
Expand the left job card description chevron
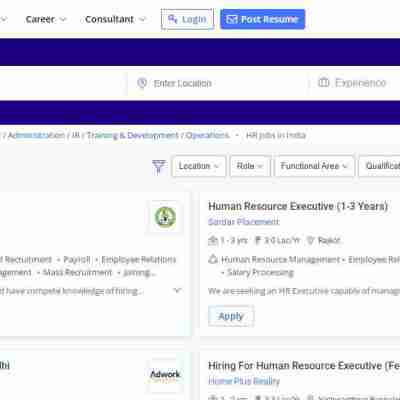click(178, 290)
